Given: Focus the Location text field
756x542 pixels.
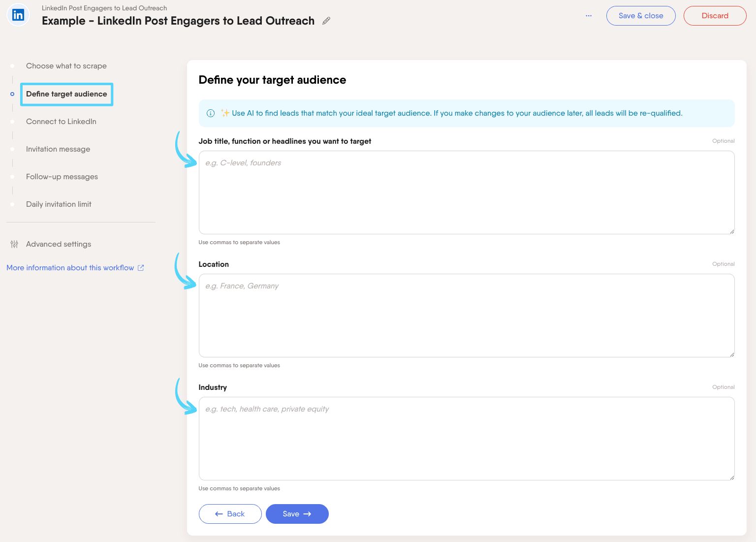Looking at the screenshot, I should pyautogui.click(x=467, y=316).
